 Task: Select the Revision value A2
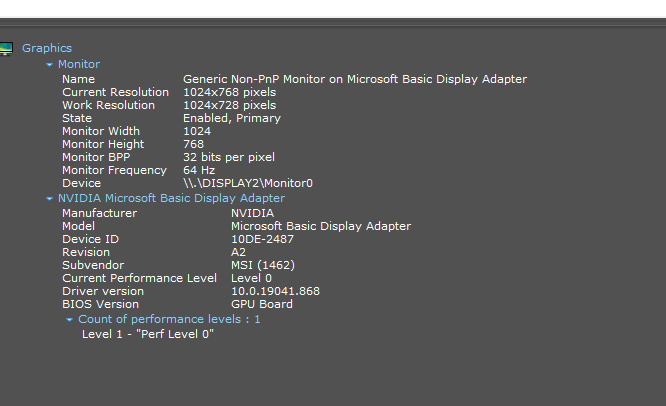(238, 252)
